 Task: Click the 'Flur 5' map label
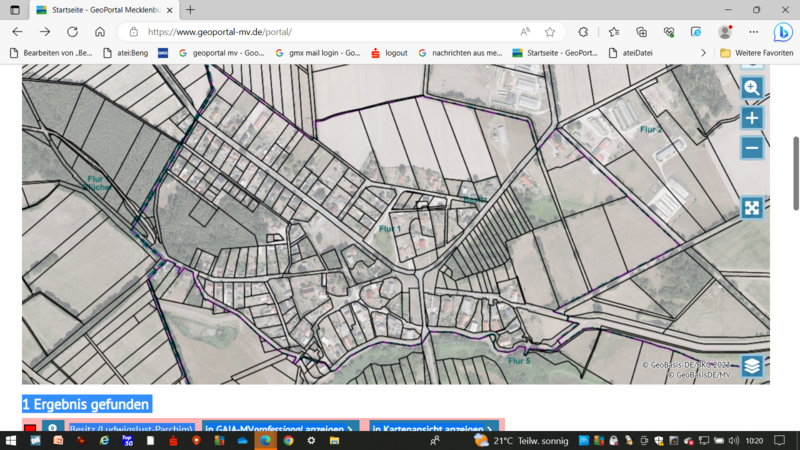[x=519, y=361]
